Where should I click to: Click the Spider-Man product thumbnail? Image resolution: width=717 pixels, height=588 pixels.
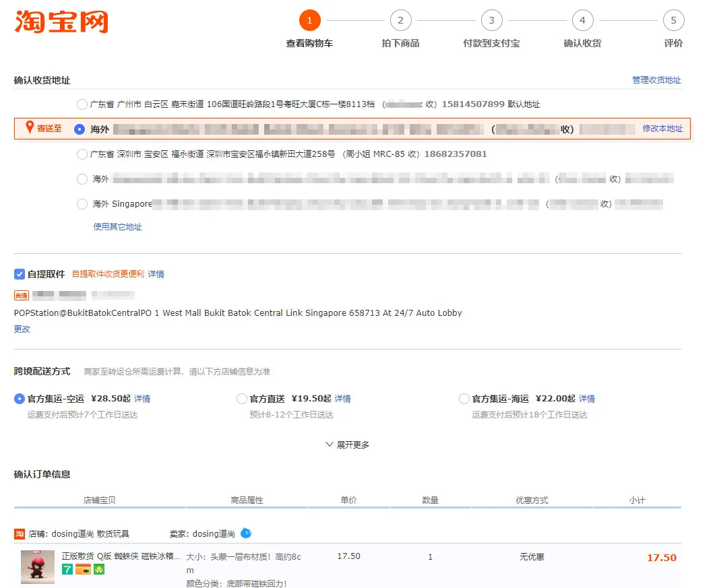coord(37,566)
